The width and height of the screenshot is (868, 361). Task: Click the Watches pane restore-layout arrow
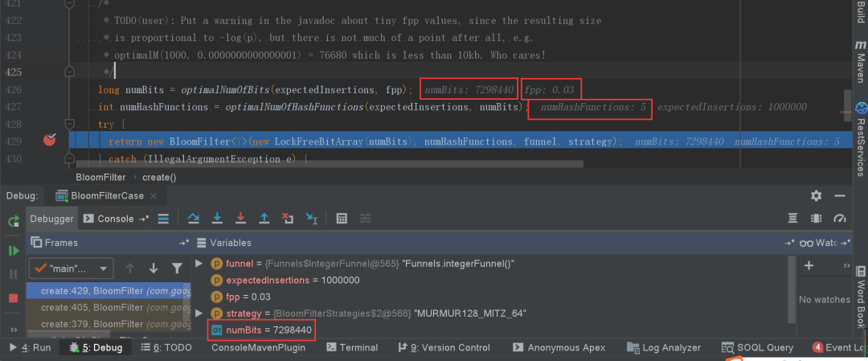(846, 243)
